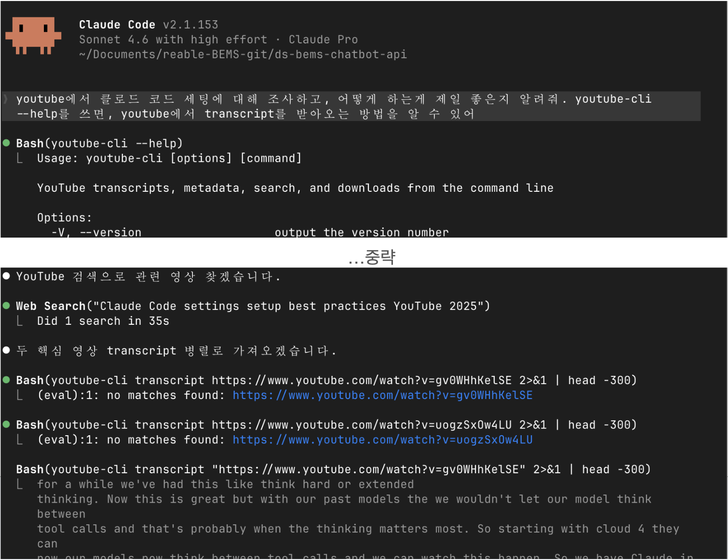Click the white dot beside 'YouTube 검색으로 관련 영상 찾겠습니다'
728x560 pixels.
pos(6,276)
